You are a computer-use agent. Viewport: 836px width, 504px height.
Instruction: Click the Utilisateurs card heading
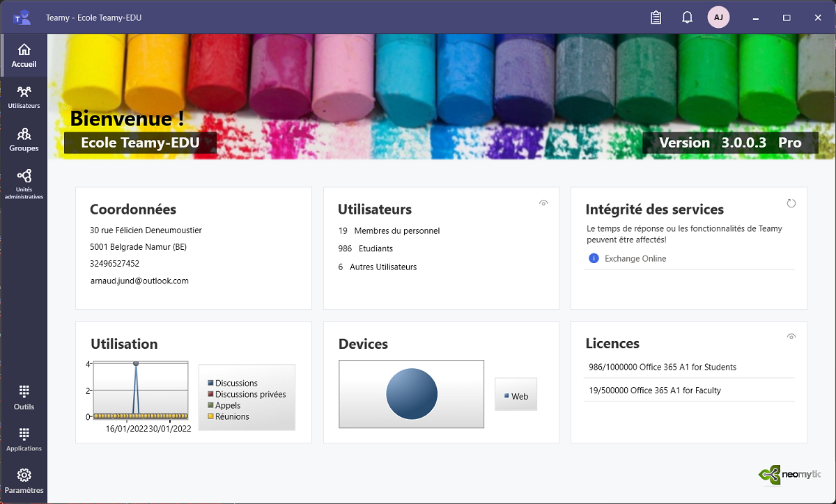pos(375,210)
